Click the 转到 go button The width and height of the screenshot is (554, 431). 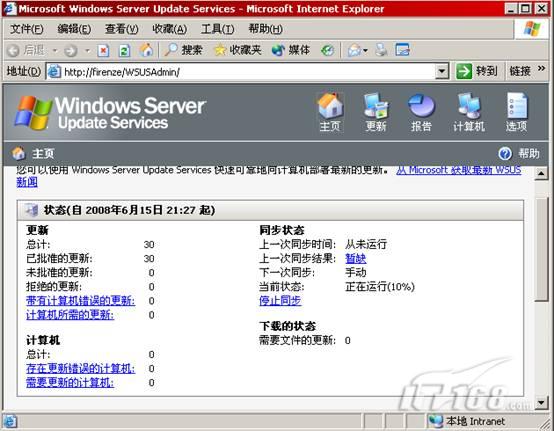pos(477,71)
